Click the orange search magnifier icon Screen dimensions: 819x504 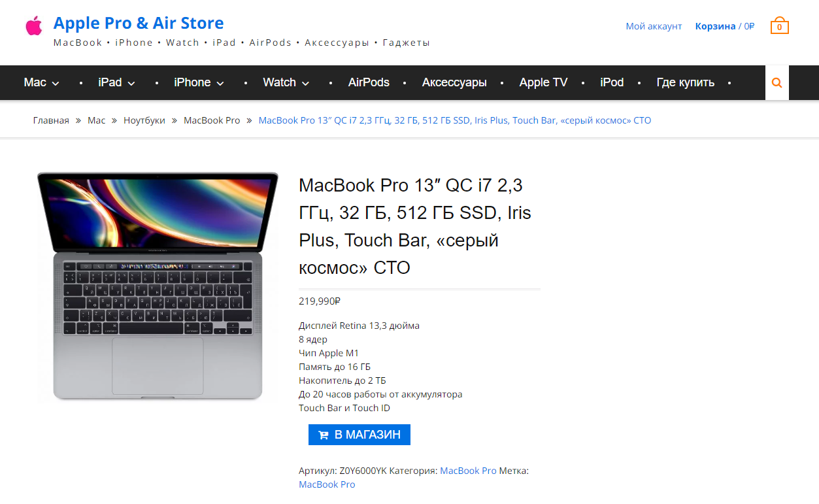(x=777, y=82)
